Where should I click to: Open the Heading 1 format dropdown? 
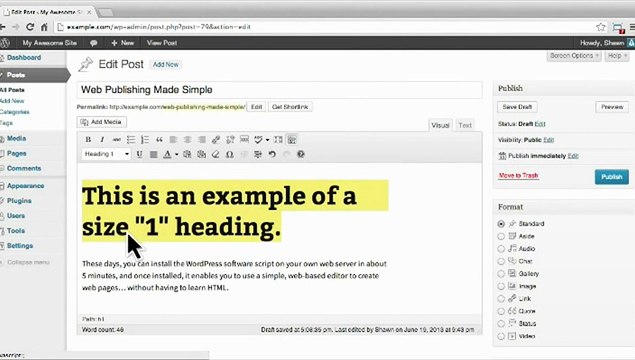[x=106, y=154]
